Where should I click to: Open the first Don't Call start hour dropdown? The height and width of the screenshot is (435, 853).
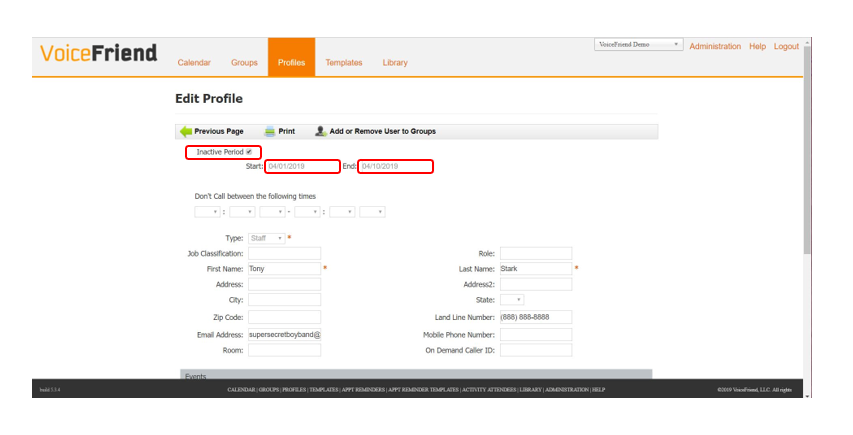[x=207, y=212]
